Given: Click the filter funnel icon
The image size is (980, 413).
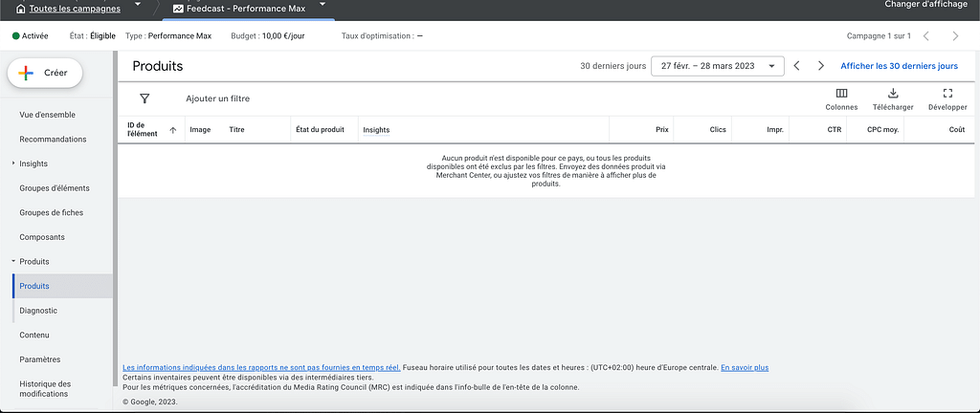Looking at the screenshot, I should tap(145, 98).
